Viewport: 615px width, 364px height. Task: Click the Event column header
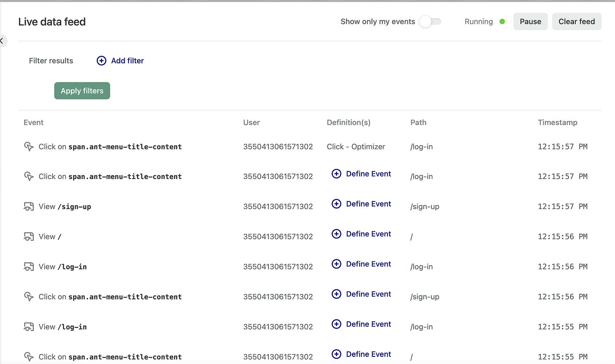click(33, 122)
